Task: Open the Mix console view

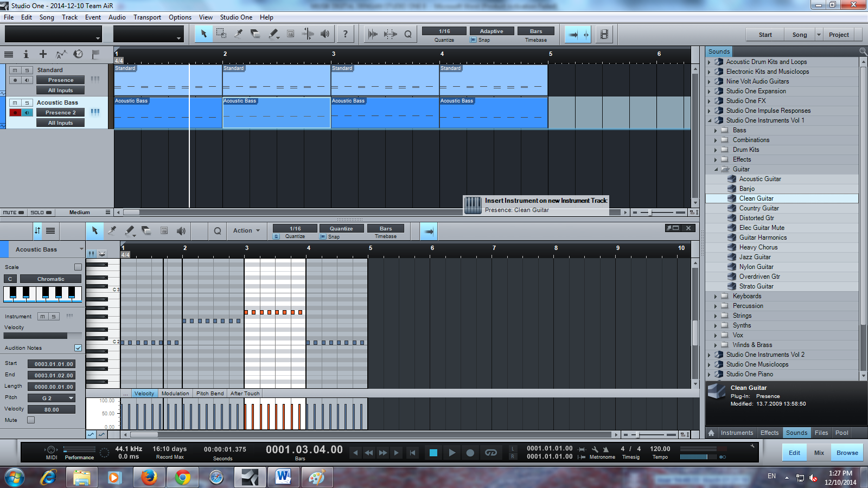Action: click(819, 453)
